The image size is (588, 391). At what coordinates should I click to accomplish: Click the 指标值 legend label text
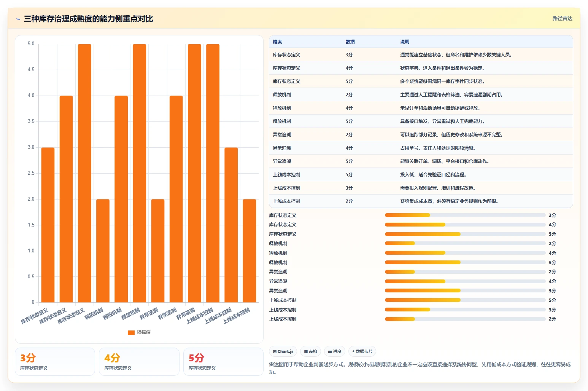(x=144, y=332)
